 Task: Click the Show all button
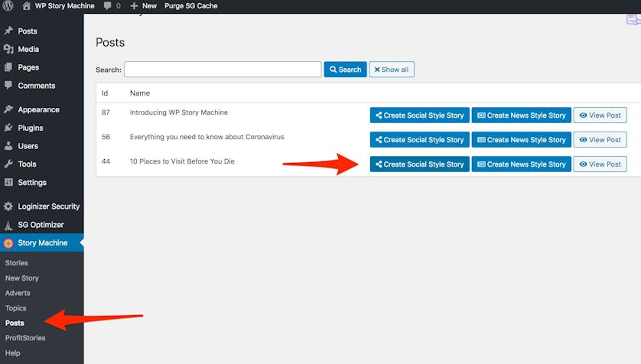(391, 70)
